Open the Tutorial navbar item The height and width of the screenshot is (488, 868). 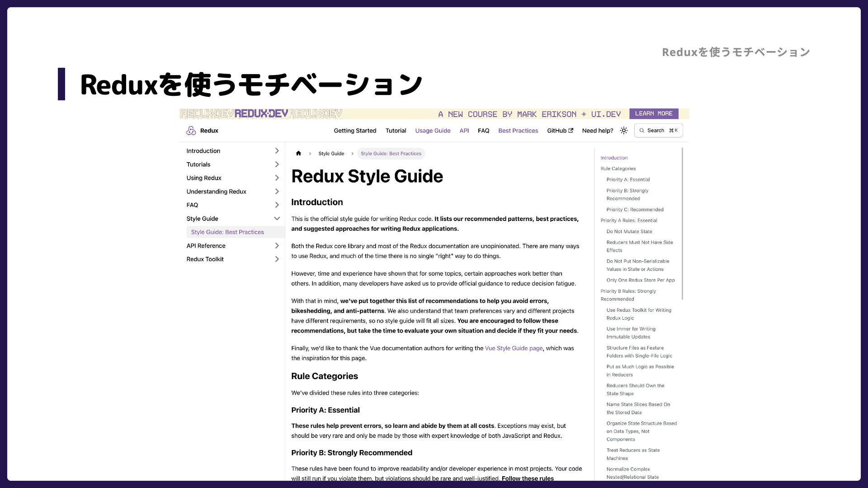pos(396,131)
